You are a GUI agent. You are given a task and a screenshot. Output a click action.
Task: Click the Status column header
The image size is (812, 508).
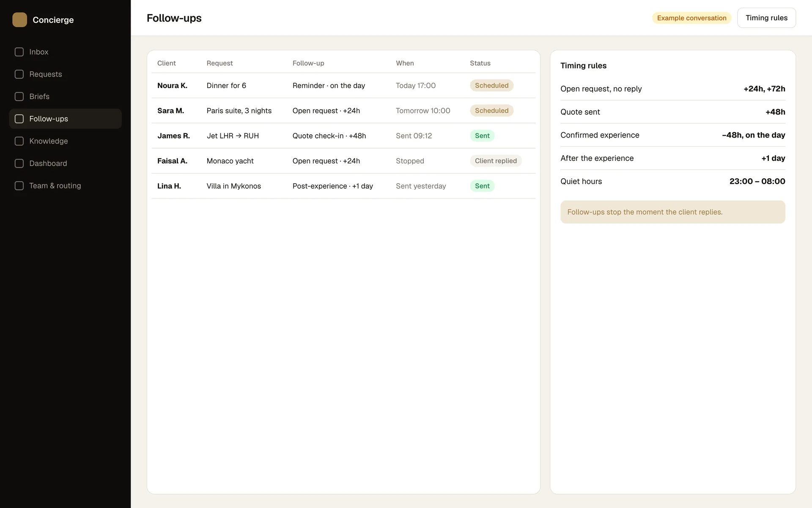(x=480, y=63)
